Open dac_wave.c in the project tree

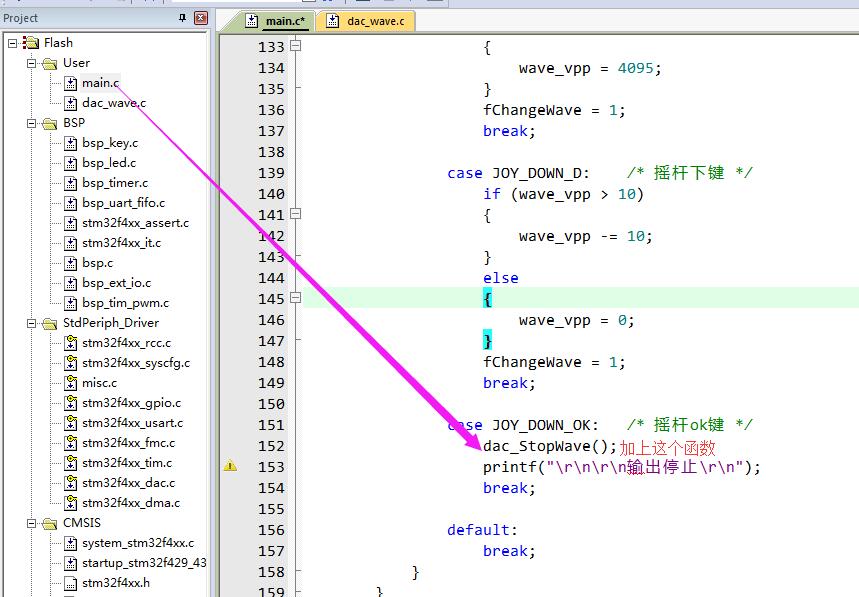(x=114, y=103)
